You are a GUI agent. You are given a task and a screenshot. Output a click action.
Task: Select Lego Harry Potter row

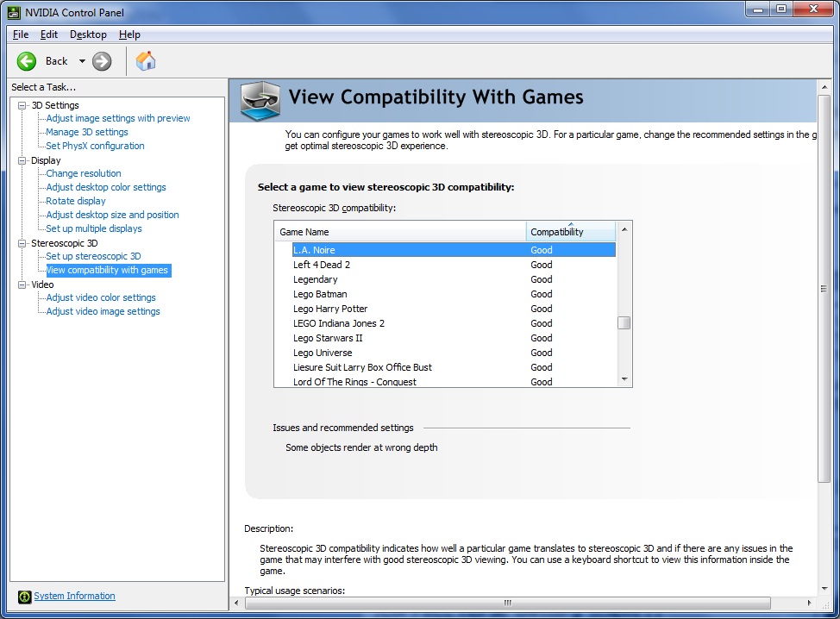coord(454,309)
